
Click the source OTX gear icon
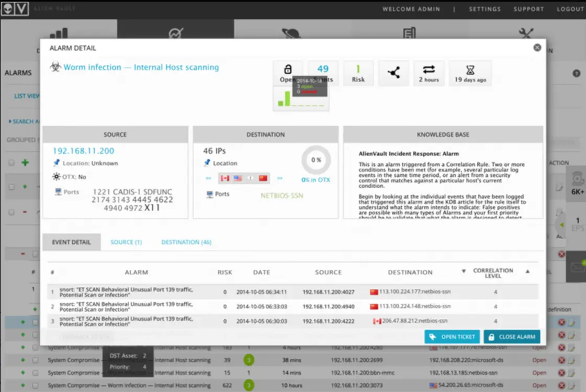57,177
